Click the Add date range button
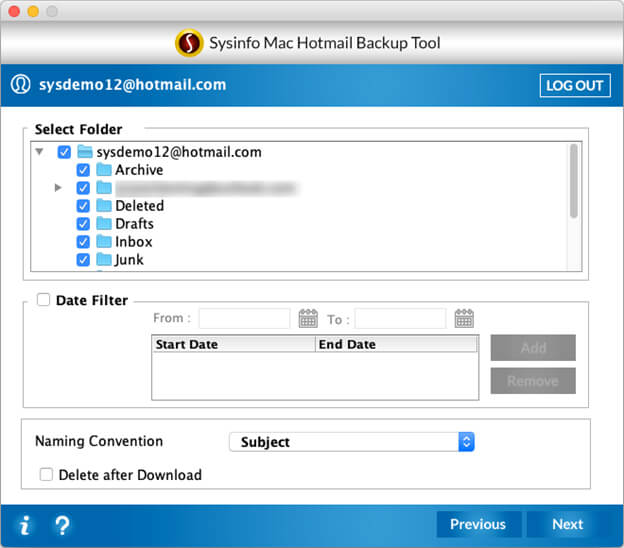624x548 pixels. (533, 348)
